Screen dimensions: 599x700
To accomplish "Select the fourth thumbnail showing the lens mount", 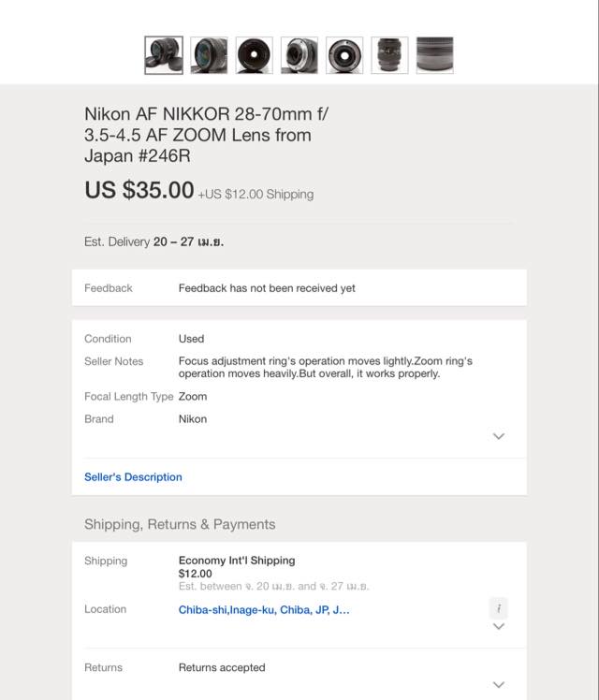I will click(299, 55).
